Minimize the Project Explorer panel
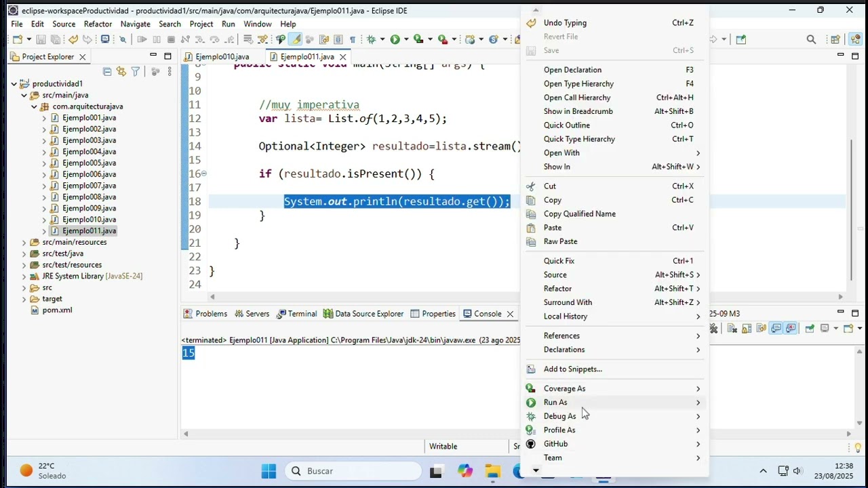This screenshot has height=488, width=868. (x=154, y=55)
